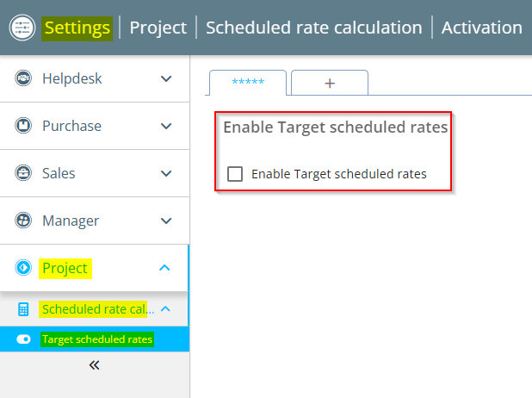Click the Scheduled rate calculator icon
Image resolution: width=532 pixels, height=398 pixels.
tap(23, 309)
